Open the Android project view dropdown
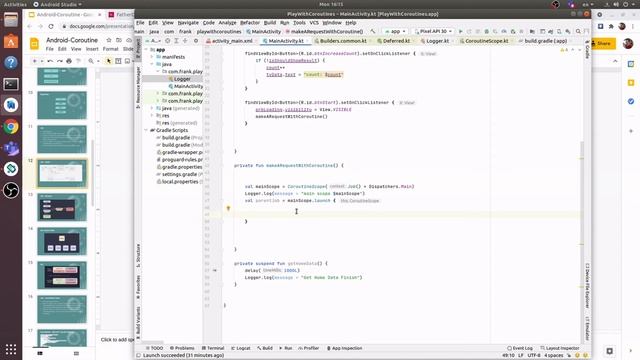The height and width of the screenshot is (360, 640). (153, 41)
